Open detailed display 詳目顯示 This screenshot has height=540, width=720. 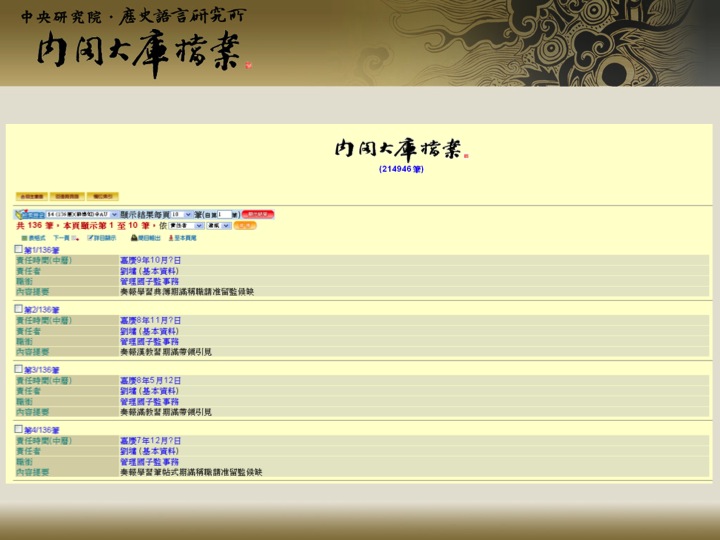tap(101, 238)
